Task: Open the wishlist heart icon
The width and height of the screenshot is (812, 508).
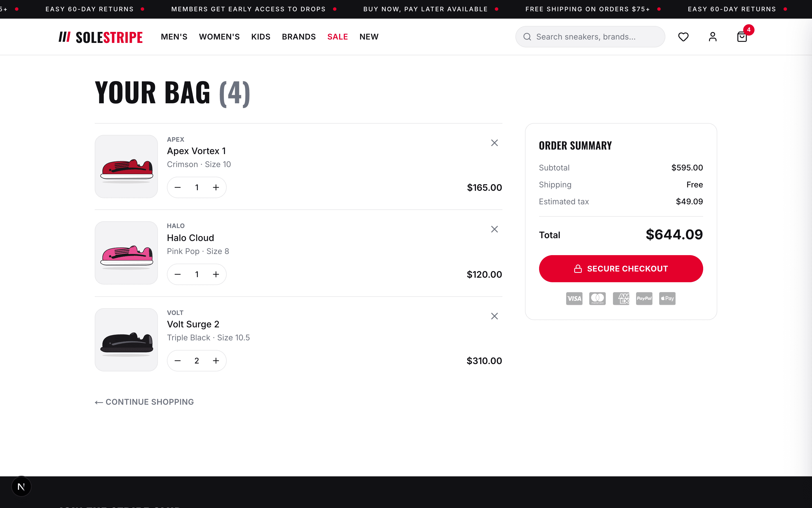Action: click(x=683, y=37)
